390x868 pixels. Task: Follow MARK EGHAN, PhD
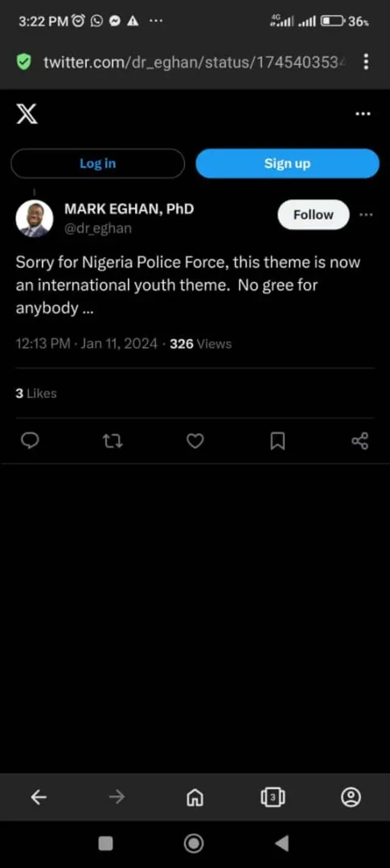(313, 214)
